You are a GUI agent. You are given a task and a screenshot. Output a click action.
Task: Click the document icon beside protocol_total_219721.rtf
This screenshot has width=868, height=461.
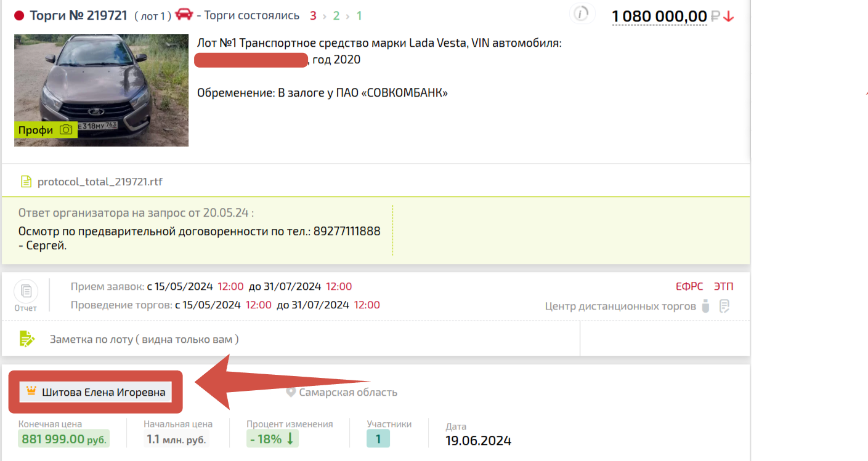(x=26, y=182)
